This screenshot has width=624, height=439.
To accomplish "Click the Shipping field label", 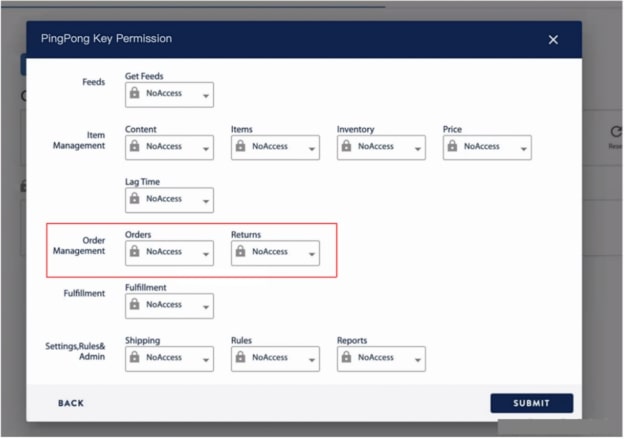I will (142, 341).
